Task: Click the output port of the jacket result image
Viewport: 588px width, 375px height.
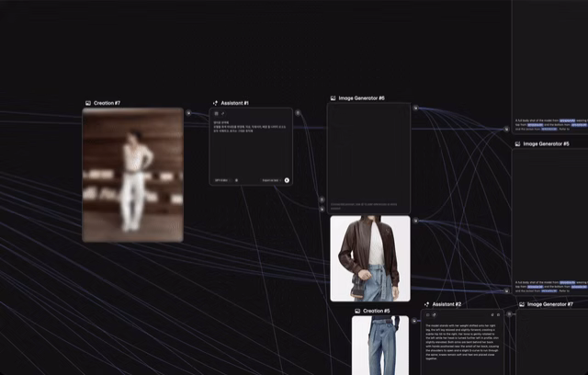Action: pos(415,221)
